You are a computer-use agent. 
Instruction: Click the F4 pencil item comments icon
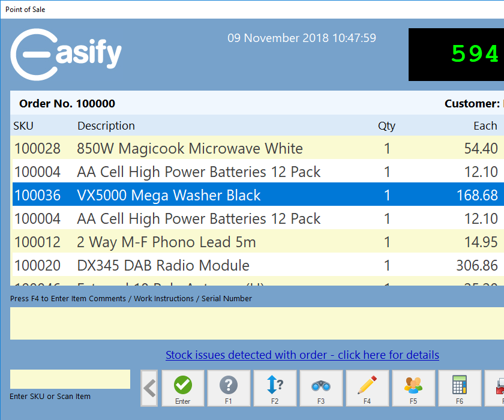(367, 388)
